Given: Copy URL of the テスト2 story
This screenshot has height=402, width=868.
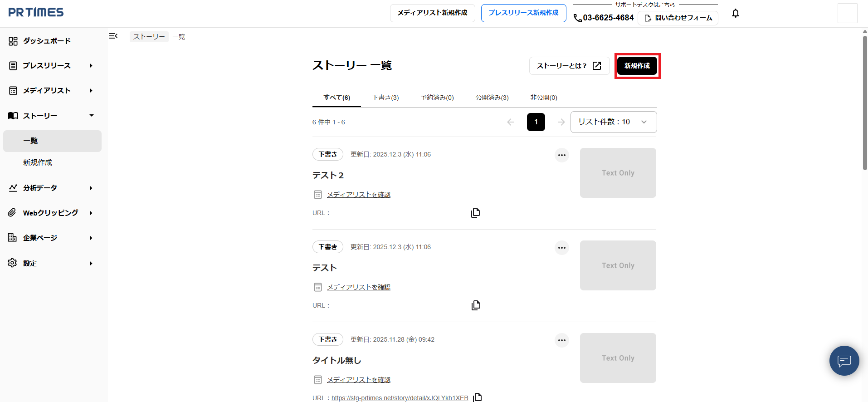Looking at the screenshot, I should (475, 213).
